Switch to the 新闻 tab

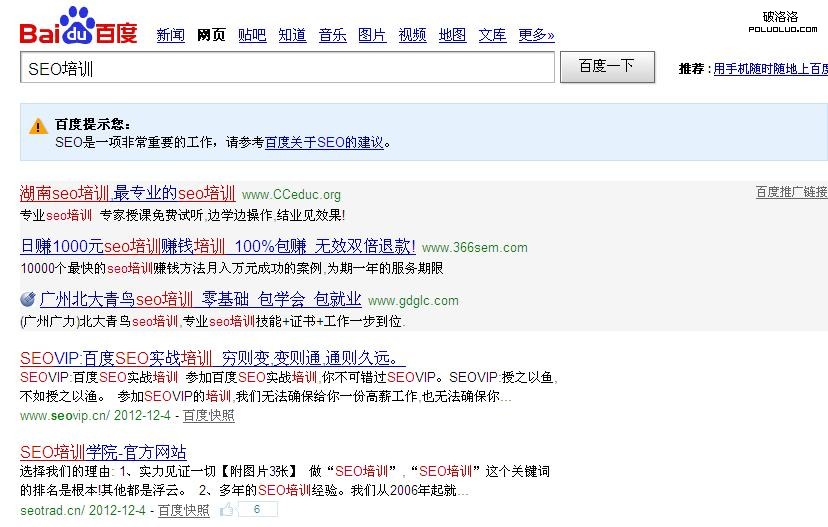[170, 35]
